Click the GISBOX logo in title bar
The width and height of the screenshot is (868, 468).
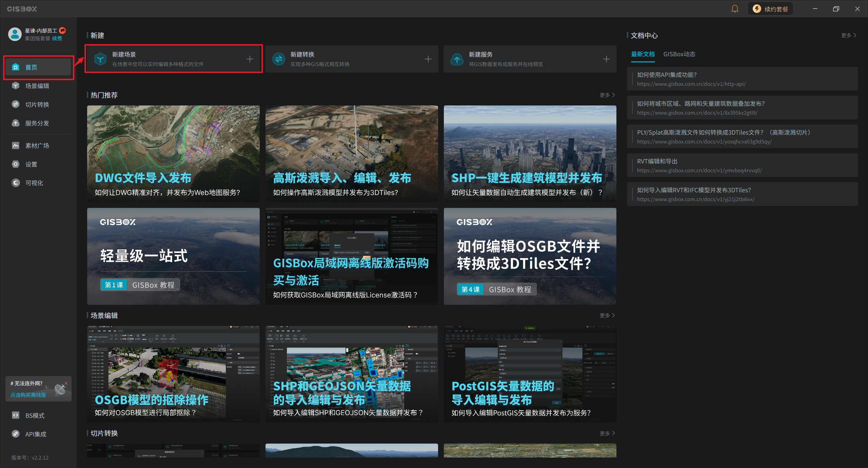click(x=22, y=9)
